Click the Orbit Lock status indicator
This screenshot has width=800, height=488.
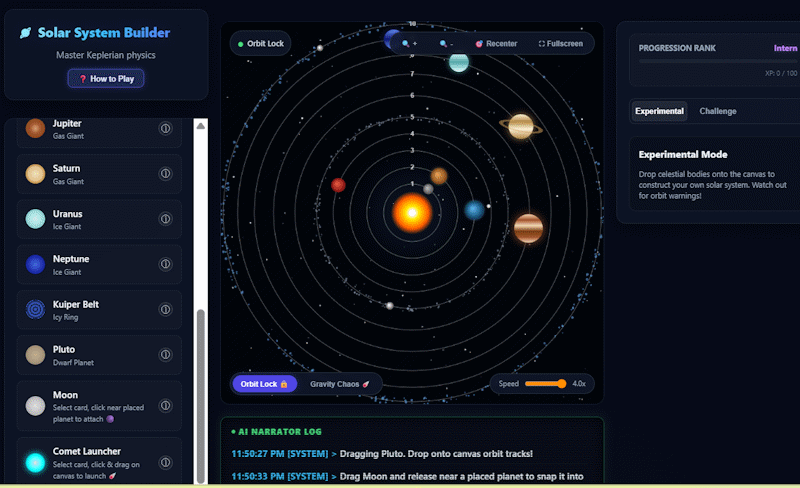pyautogui.click(x=260, y=44)
